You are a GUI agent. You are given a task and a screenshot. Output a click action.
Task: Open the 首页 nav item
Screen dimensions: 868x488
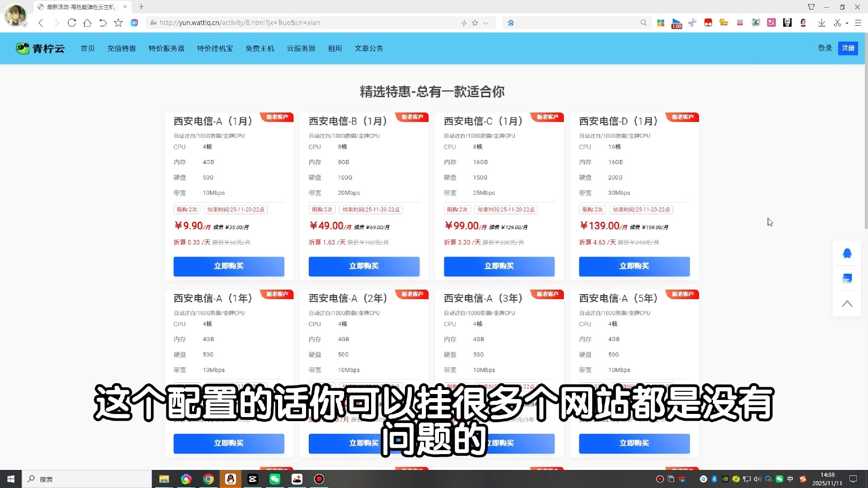(x=88, y=48)
